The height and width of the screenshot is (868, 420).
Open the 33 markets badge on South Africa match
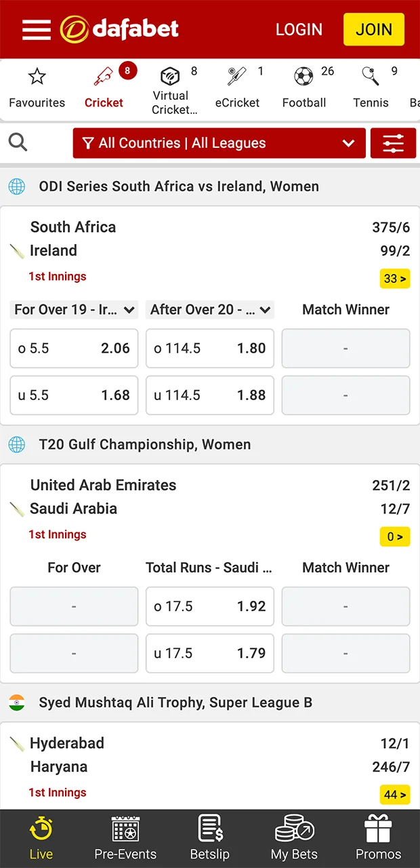[395, 278]
